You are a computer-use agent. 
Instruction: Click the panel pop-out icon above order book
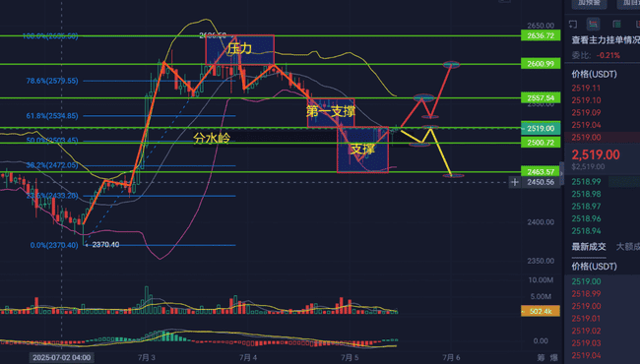click(x=573, y=24)
